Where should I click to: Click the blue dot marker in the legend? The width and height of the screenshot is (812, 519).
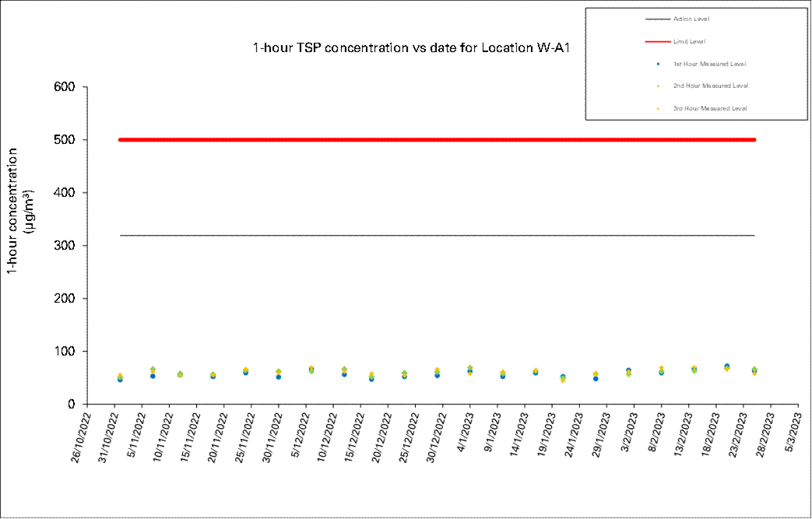pyautogui.click(x=658, y=63)
